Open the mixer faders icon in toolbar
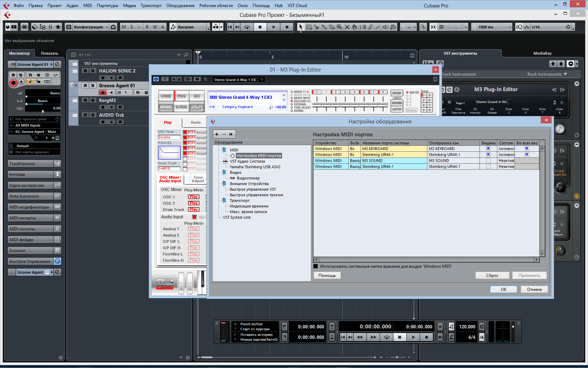 pyautogui.click(x=50, y=27)
